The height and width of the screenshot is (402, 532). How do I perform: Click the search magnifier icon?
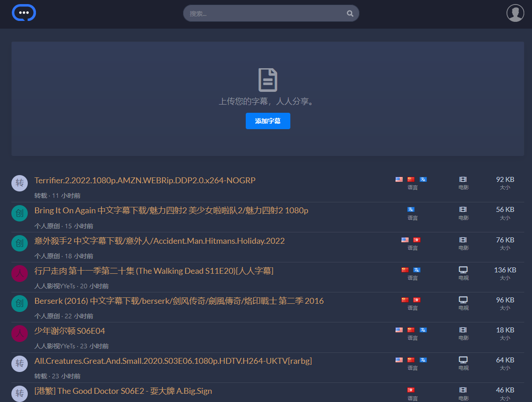(350, 14)
